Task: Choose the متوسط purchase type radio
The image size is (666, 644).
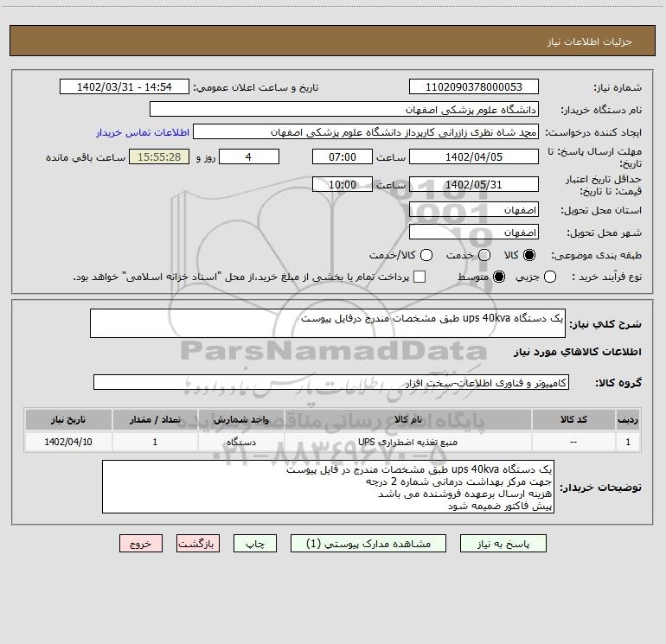Action: tap(499, 277)
